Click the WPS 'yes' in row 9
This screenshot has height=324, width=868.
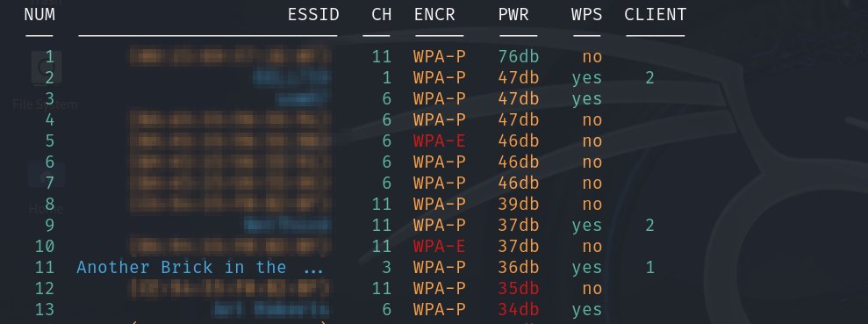pyautogui.click(x=587, y=226)
